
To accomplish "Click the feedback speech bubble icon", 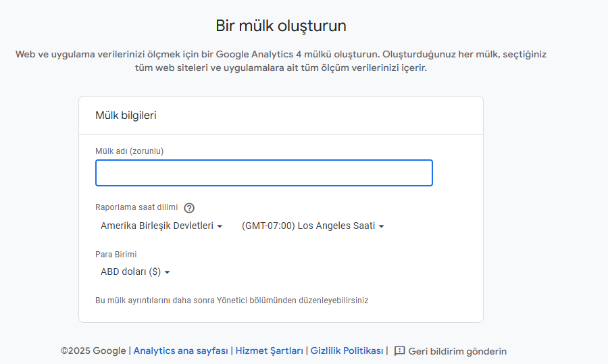I will click(x=399, y=350).
